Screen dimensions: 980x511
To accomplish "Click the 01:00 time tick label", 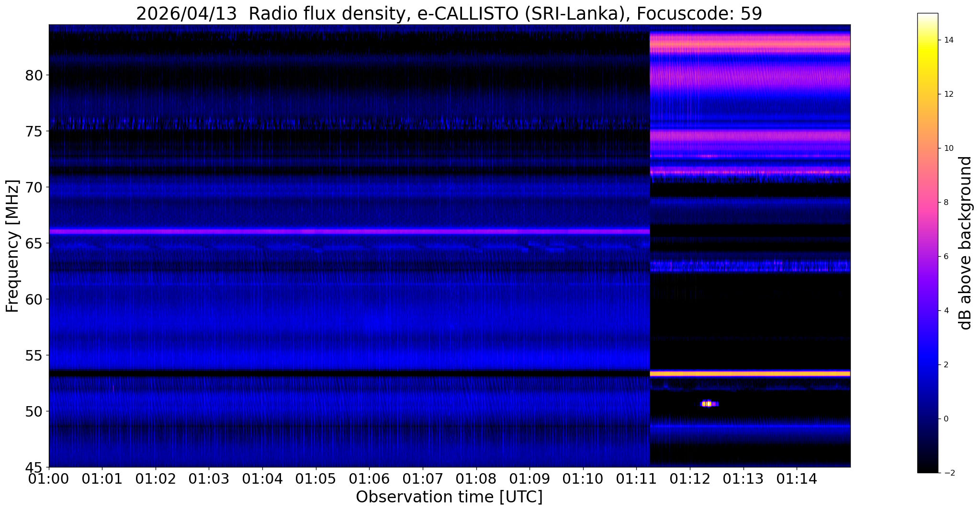I will [49, 478].
